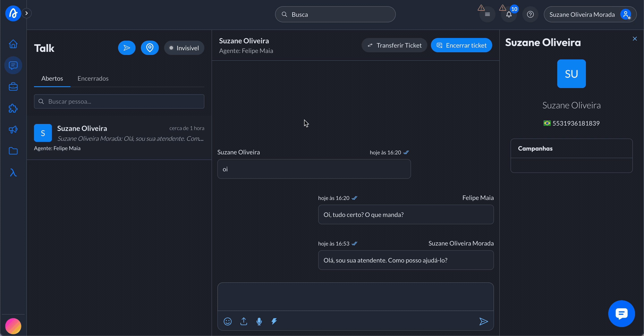Click the emoji picker icon
644x336 pixels.
[227, 321]
